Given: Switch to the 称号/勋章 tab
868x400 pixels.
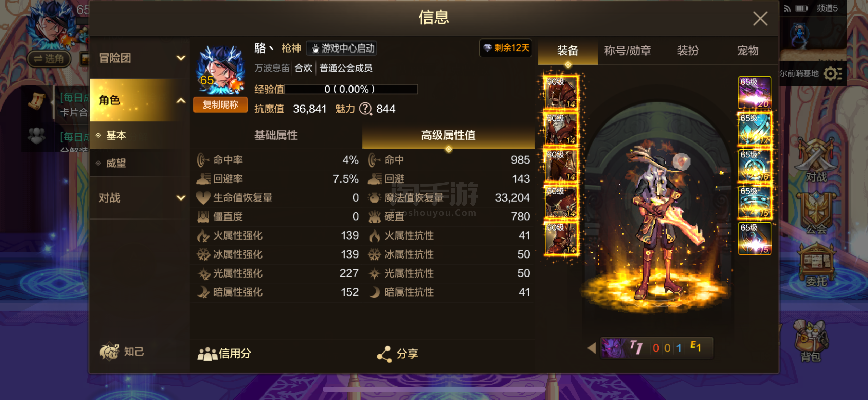Looking at the screenshot, I should click(x=627, y=51).
